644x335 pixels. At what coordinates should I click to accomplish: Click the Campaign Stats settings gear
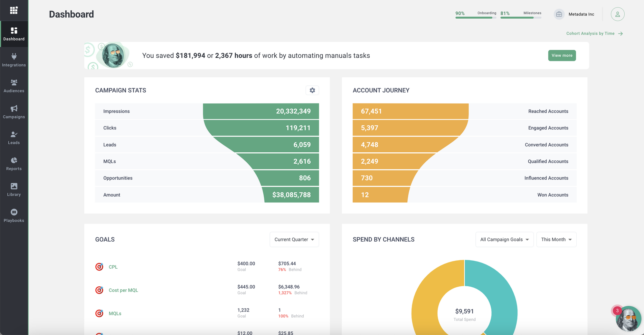tap(312, 90)
